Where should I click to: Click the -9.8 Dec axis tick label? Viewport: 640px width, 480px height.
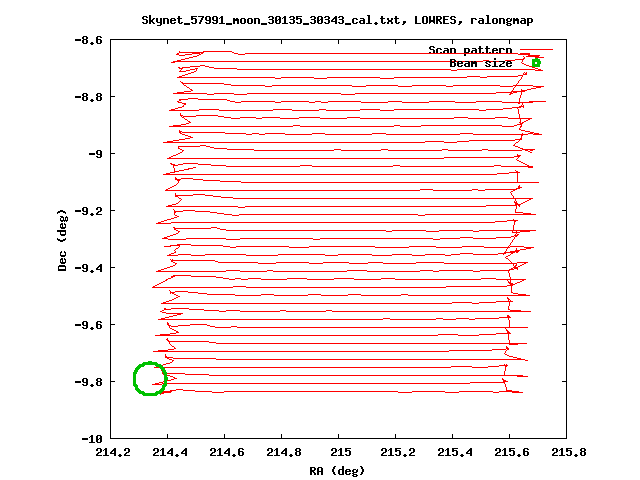click(88, 382)
